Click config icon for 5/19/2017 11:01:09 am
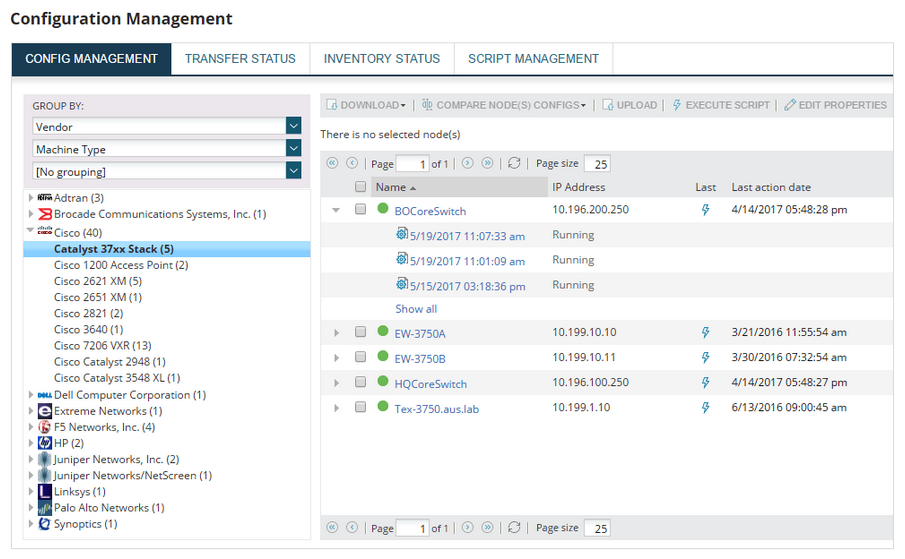Image resolution: width=905 pixels, height=559 pixels. coord(402,259)
